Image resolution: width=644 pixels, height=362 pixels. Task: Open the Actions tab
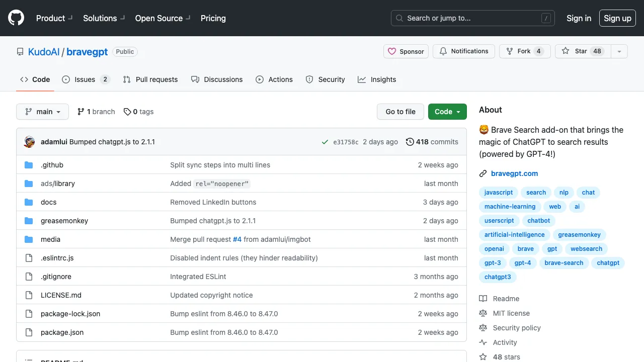(274, 79)
